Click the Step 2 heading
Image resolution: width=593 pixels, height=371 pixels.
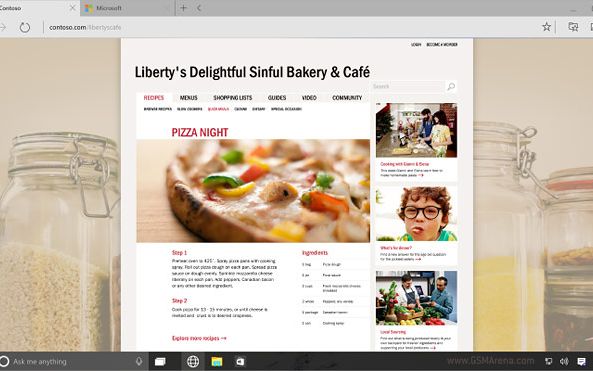click(179, 301)
